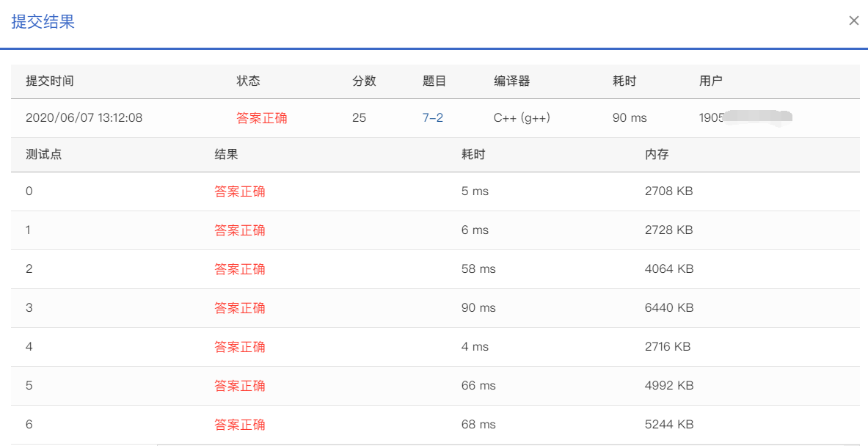
Task: Click test point number 6
Action: (29, 425)
